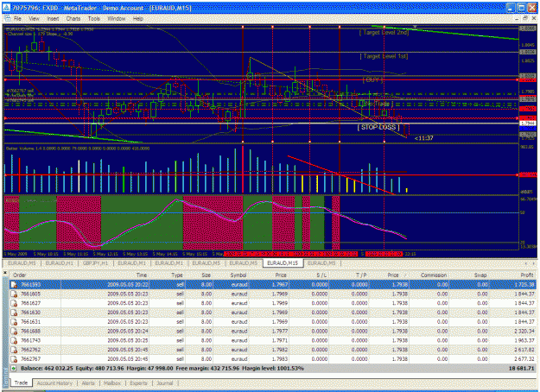Click the open price 1.7977 cell
This screenshot has width=540, height=392.
coord(281,331)
